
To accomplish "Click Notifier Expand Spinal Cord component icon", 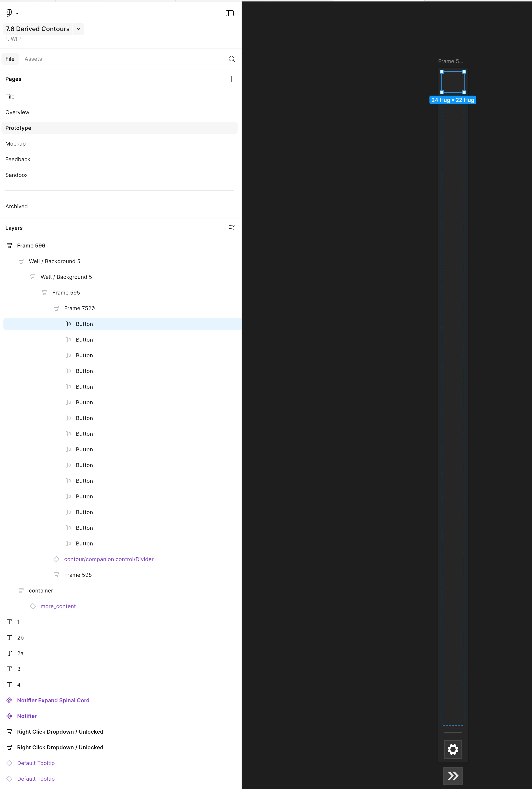I will pyautogui.click(x=10, y=701).
